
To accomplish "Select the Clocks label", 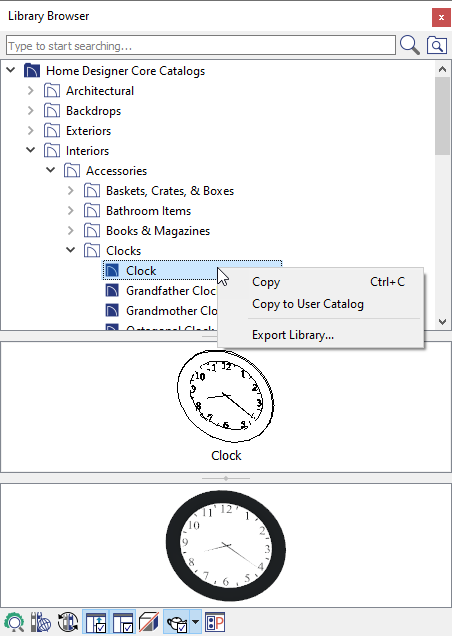I will point(123,250).
